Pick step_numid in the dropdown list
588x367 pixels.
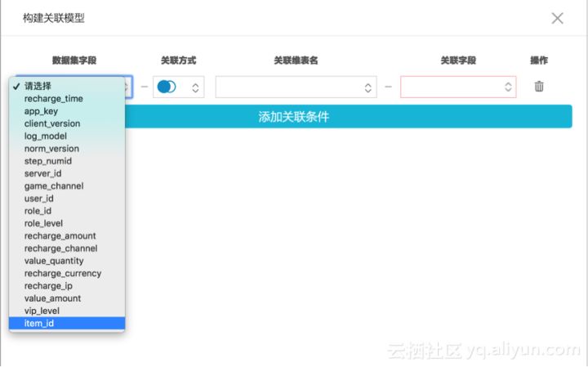pos(67,161)
